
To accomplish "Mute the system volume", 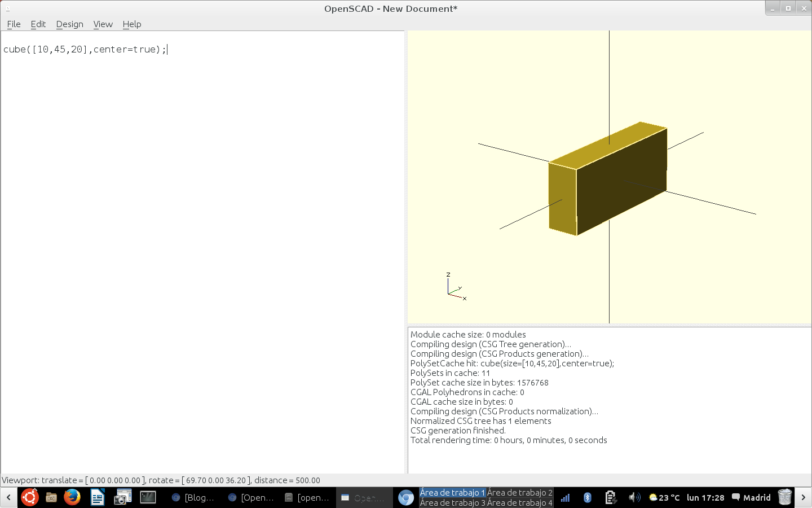I will tap(635, 497).
